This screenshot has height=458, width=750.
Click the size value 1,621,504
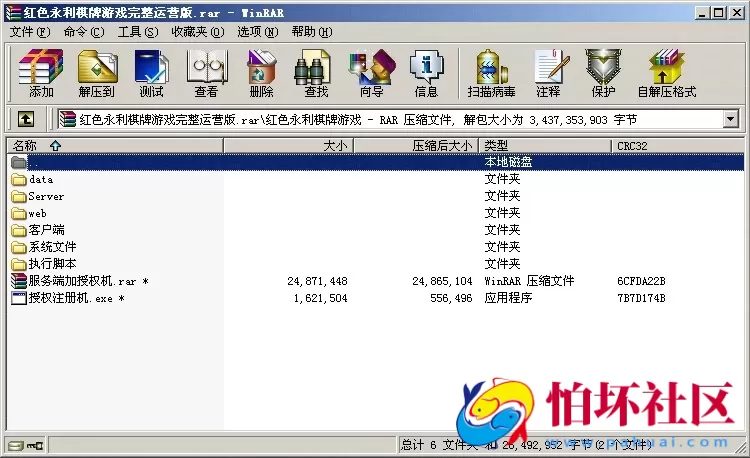point(320,298)
